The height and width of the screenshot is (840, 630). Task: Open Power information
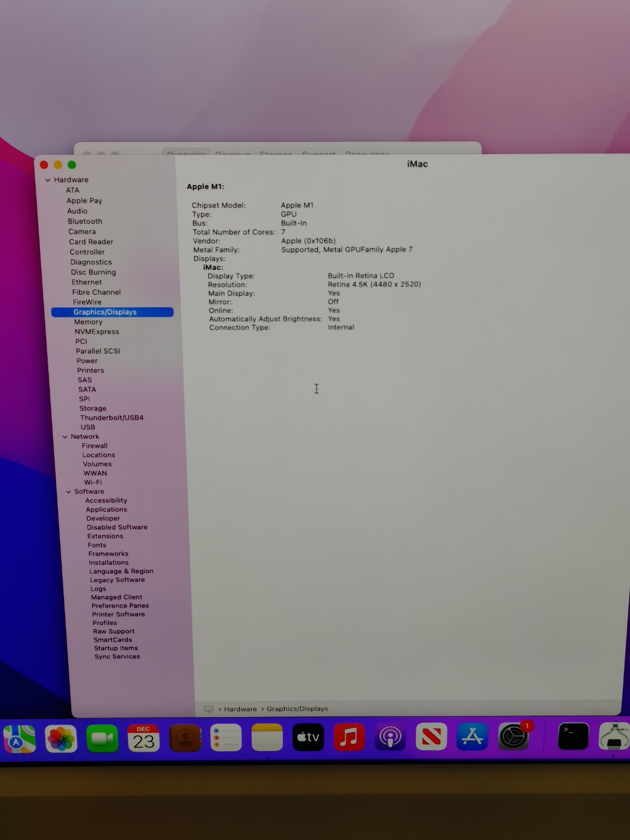87,361
